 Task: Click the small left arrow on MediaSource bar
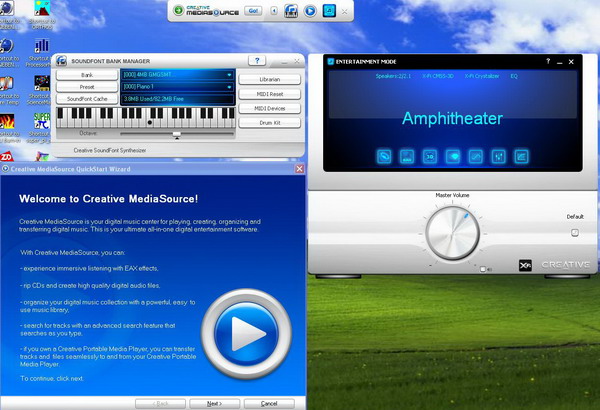coord(274,11)
